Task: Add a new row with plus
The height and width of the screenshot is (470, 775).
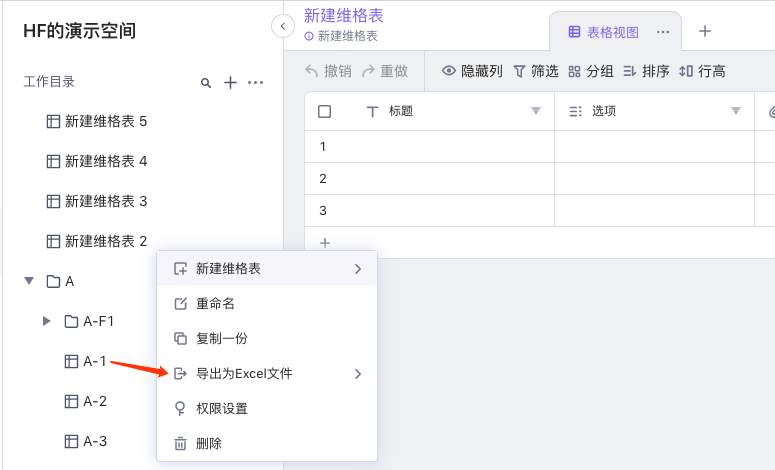Action: [325, 243]
